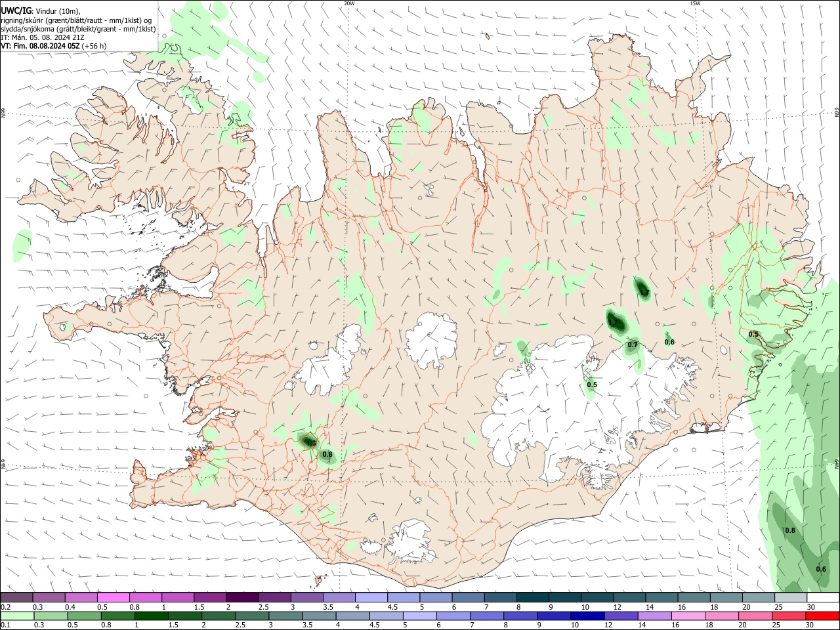This screenshot has height=630, width=840.
Task: Pick the 30 swatch on upper snow scale
Action: coord(823,597)
